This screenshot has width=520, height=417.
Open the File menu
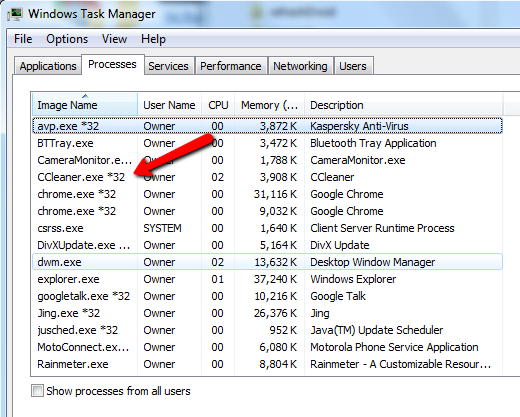tap(23, 39)
